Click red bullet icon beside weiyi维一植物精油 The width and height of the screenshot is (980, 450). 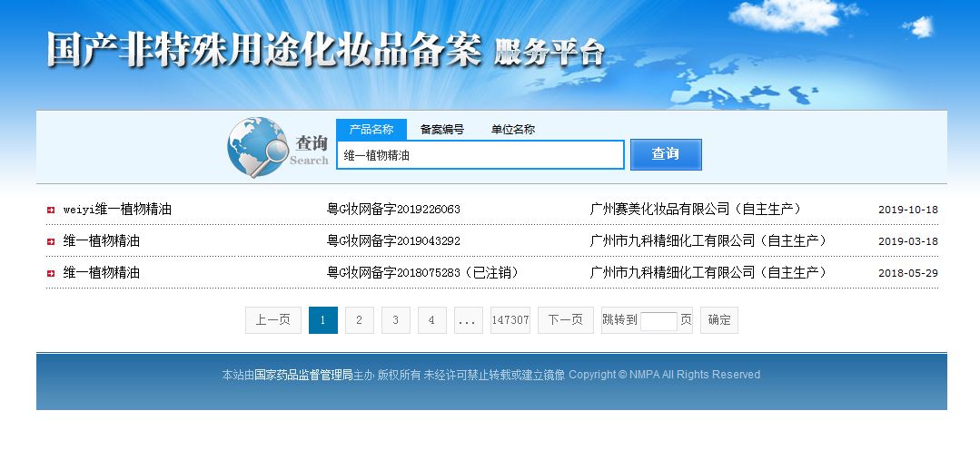51,210
